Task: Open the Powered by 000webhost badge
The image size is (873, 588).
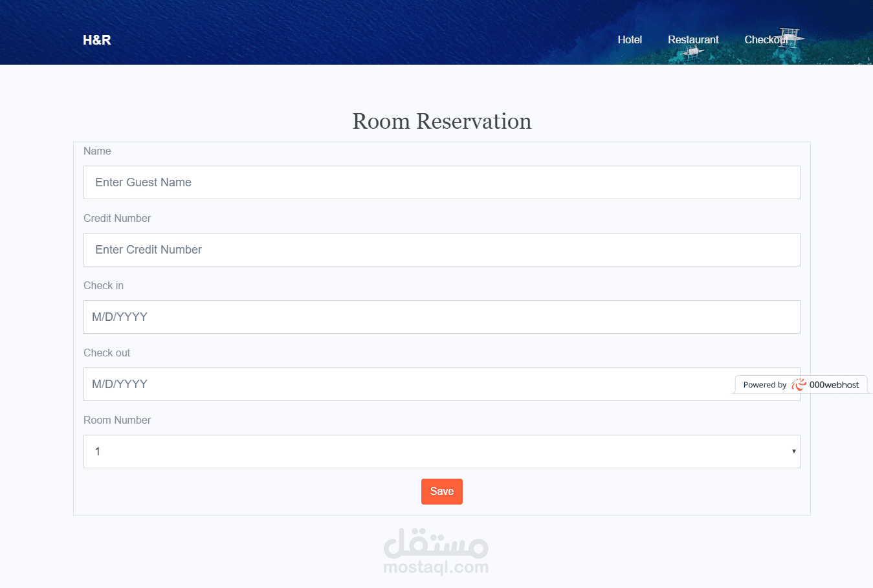Action: [801, 385]
